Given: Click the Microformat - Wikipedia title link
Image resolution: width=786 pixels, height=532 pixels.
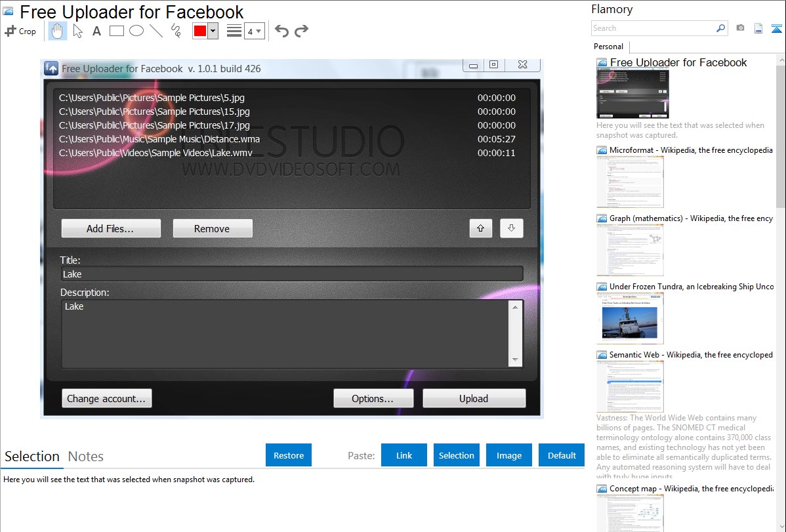Looking at the screenshot, I should (x=691, y=150).
